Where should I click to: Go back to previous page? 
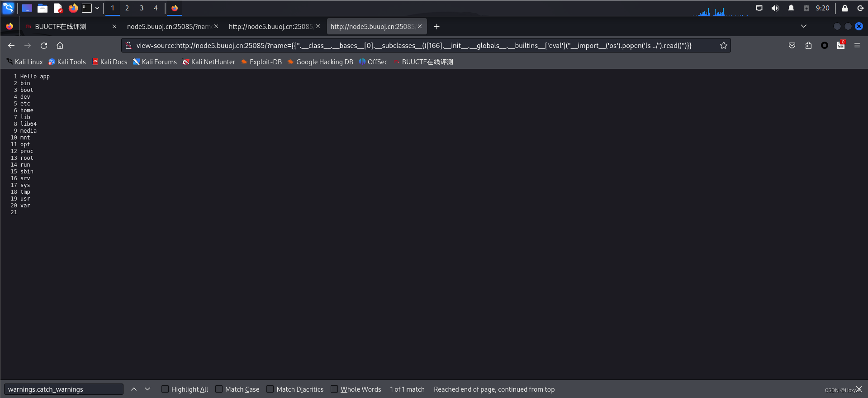[x=11, y=45]
